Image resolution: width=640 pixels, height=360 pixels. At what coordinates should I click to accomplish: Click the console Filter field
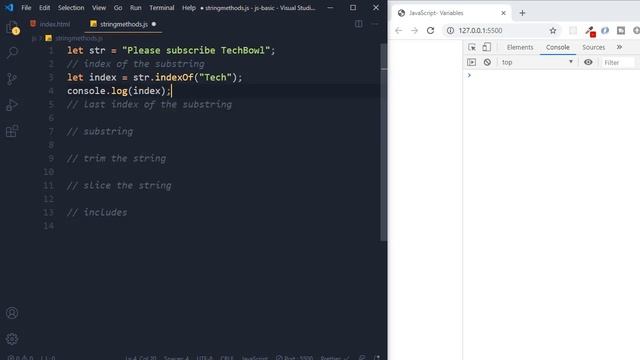point(618,62)
